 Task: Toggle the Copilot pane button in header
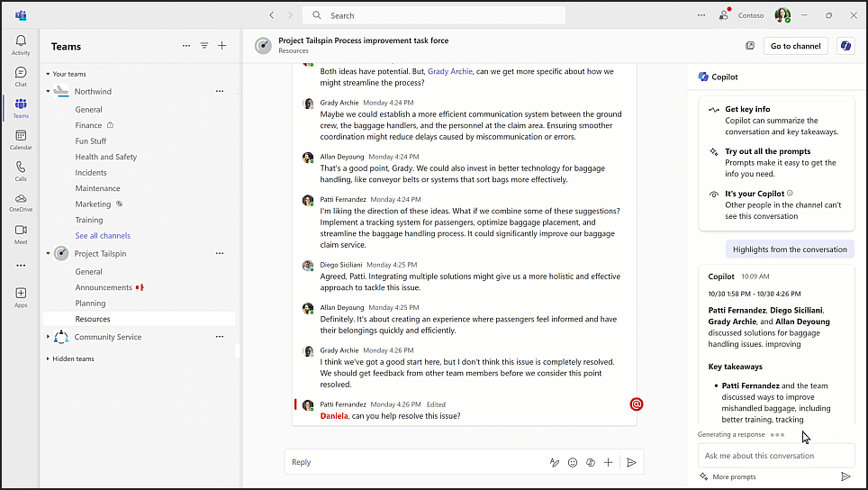[845, 46]
